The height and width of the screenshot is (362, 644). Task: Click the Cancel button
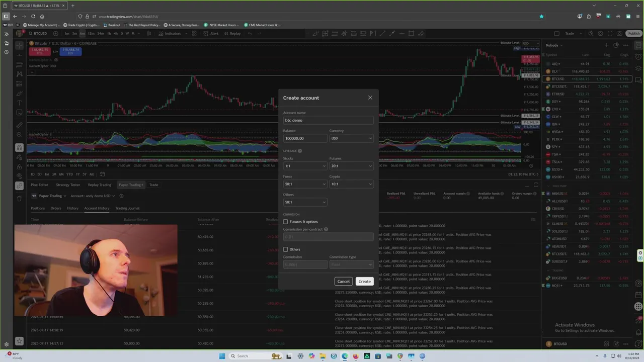tap(344, 282)
